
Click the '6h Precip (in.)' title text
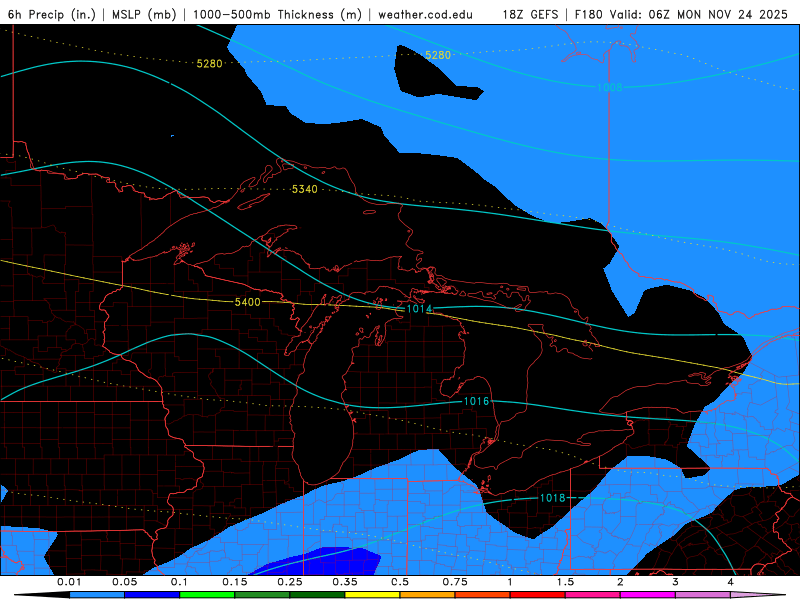coord(52,14)
